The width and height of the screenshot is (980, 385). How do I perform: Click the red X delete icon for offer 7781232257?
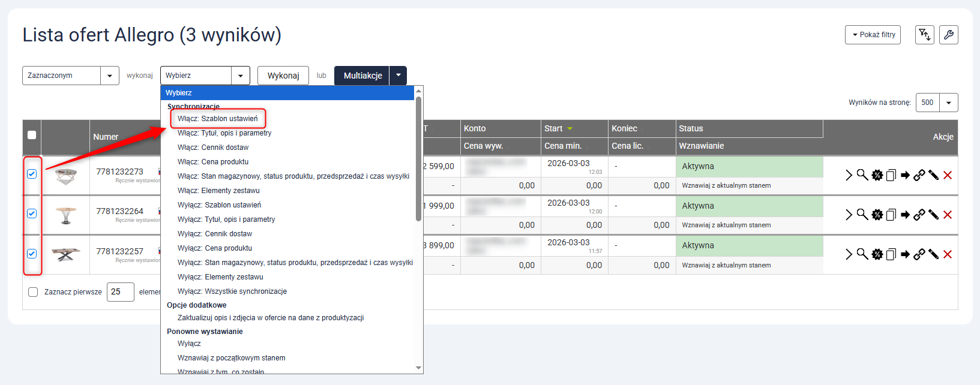click(948, 254)
